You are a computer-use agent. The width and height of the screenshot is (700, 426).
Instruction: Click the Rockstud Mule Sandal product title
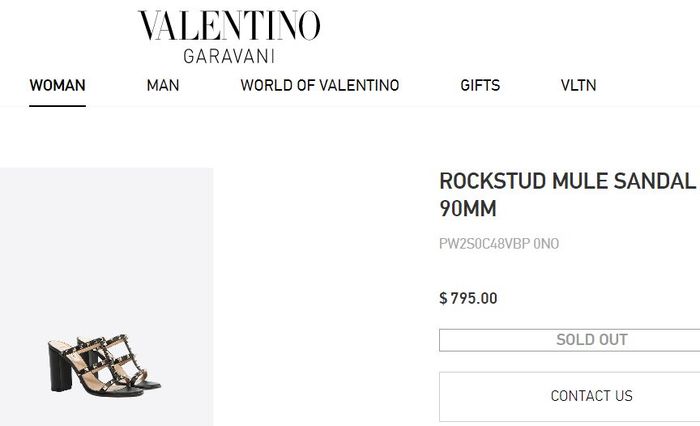click(x=566, y=182)
